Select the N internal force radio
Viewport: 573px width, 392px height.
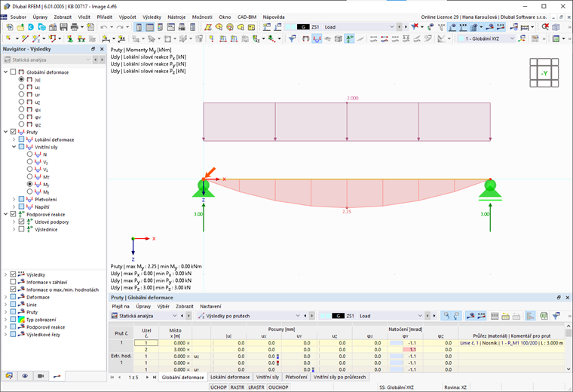tap(29, 155)
